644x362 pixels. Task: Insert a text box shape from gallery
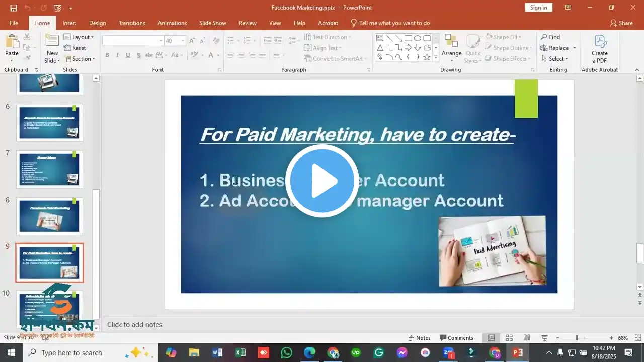pos(380,38)
